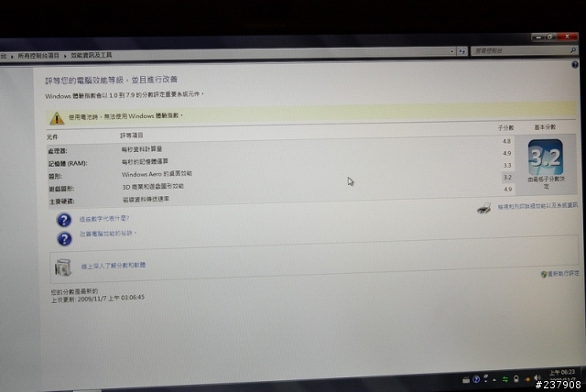This screenshot has height=392, width=586.
Task: Click the blue help icon in taskbar
Action: [x=476, y=379]
